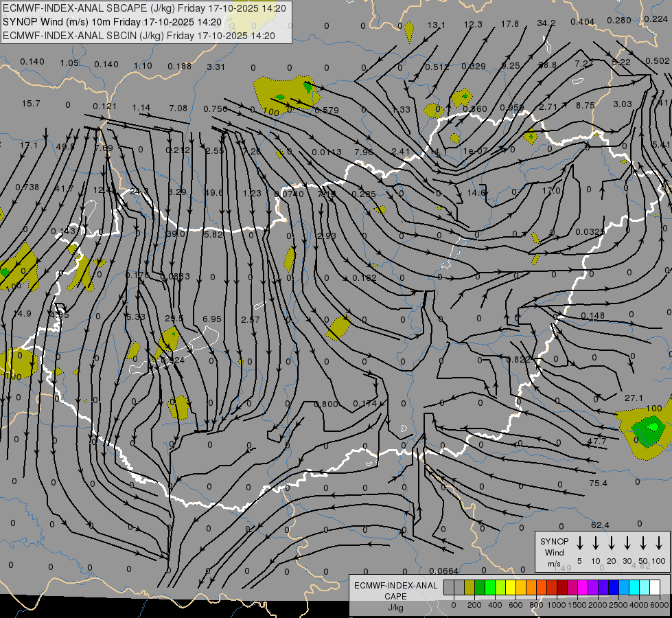
Task: Click the 14.6 value on map
Action: 476,192
